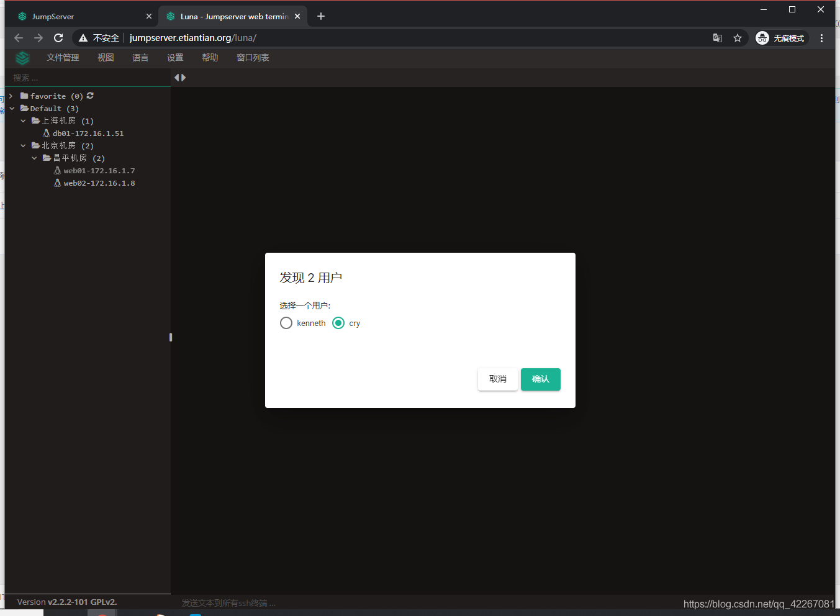Open asset db01-172.16.1.51
This screenshot has height=616, width=840.
click(x=88, y=134)
